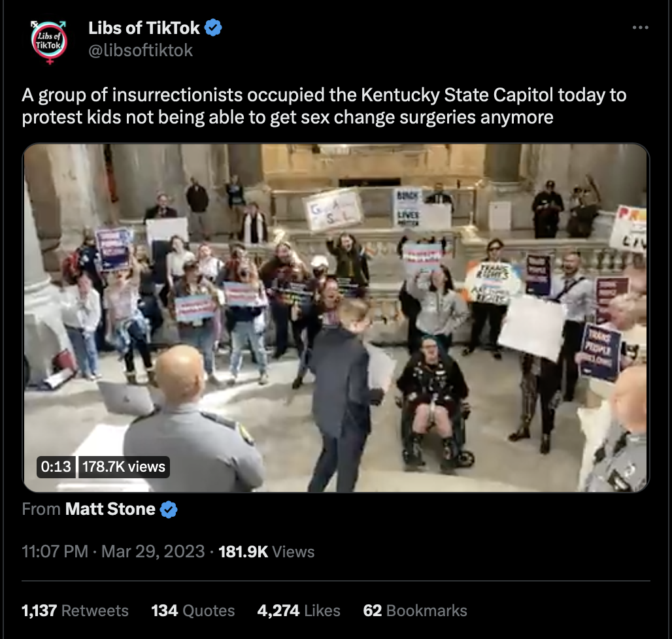This screenshot has height=639, width=672.
Task: Click the 178.7K views video overlay
Action: (124, 467)
